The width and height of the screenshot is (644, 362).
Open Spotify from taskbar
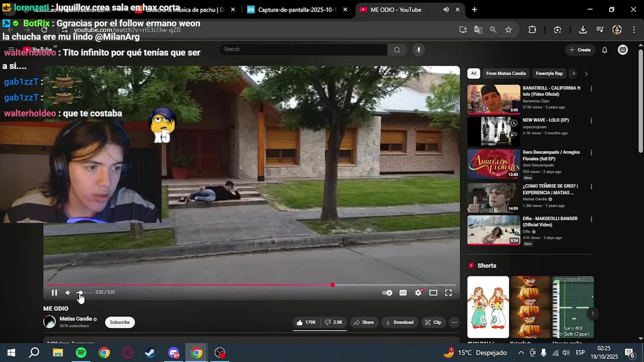pyautogui.click(x=81, y=353)
